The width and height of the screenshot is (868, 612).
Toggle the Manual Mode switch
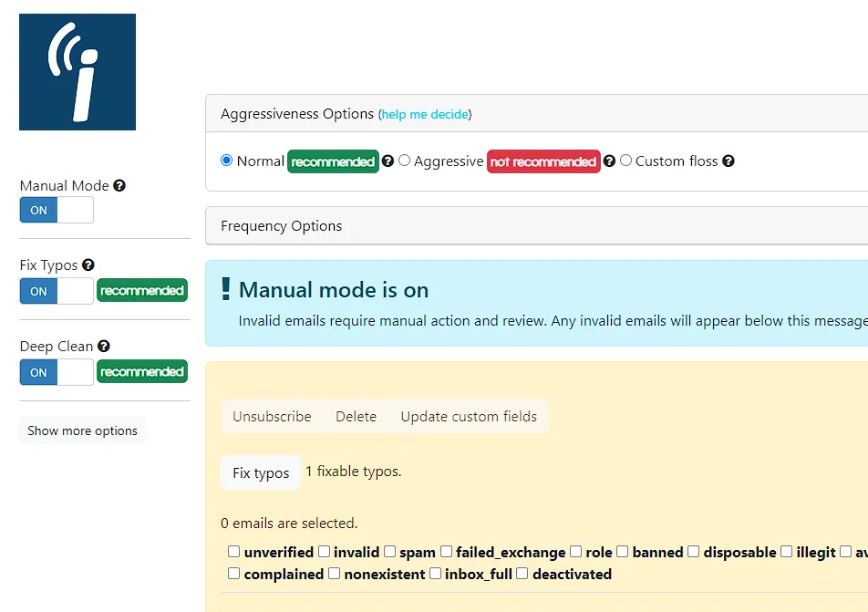[57, 210]
